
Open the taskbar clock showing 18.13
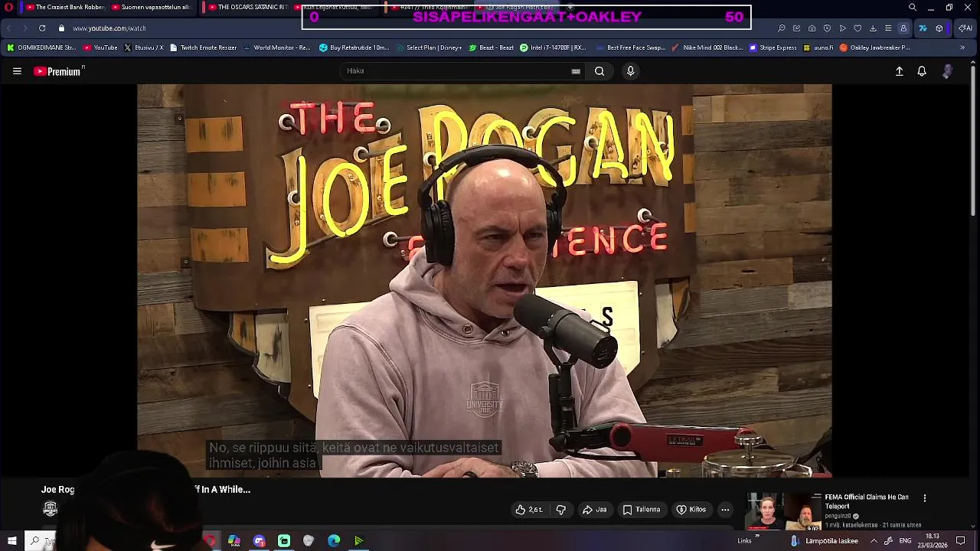pyautogui.click(x=933, y=541)
